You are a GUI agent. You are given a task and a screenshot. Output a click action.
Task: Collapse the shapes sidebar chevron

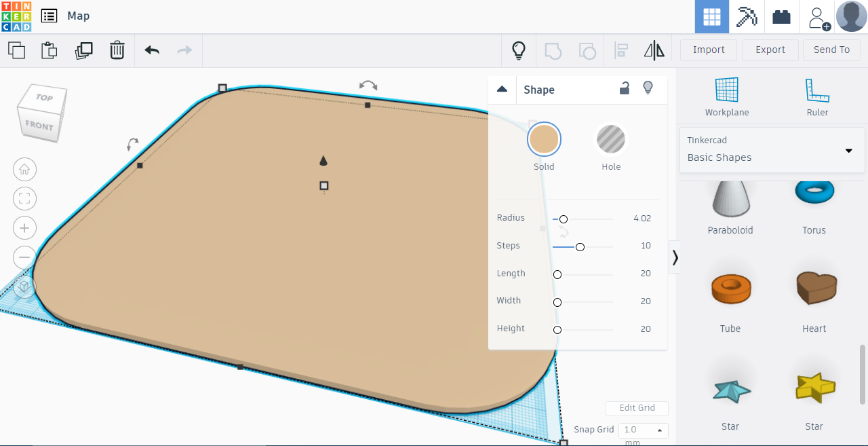coord(675,257)
